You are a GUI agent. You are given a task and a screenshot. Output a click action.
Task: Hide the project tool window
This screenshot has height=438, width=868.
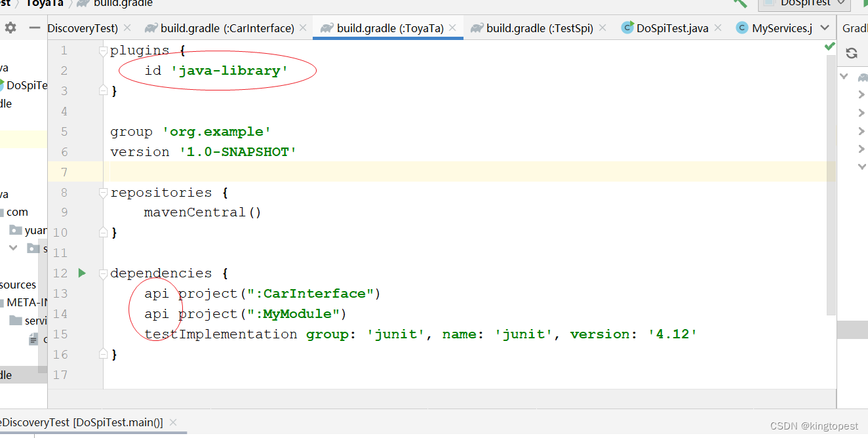(34, 28)
